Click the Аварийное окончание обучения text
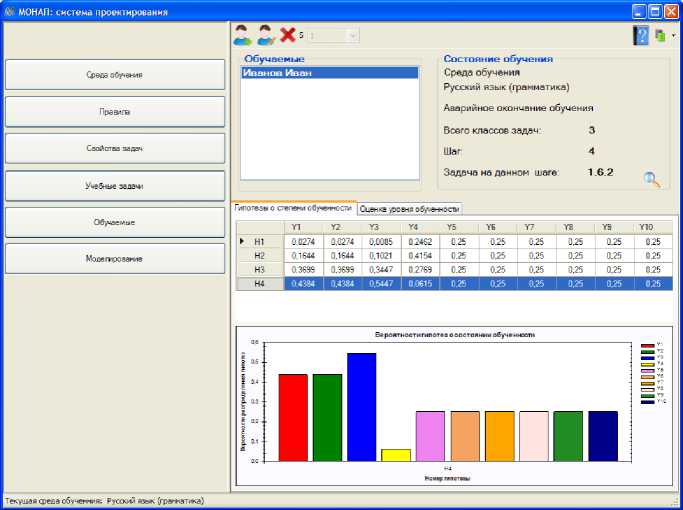683x510 pixels. point(518,108)
